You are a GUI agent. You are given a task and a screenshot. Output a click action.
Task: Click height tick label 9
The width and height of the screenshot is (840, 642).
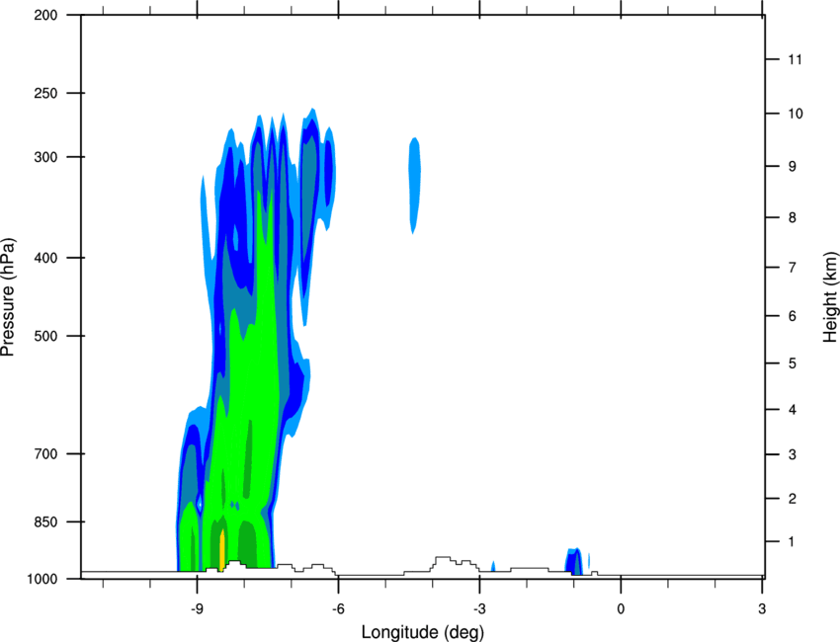pyautogui.click(x=792, y=167)
